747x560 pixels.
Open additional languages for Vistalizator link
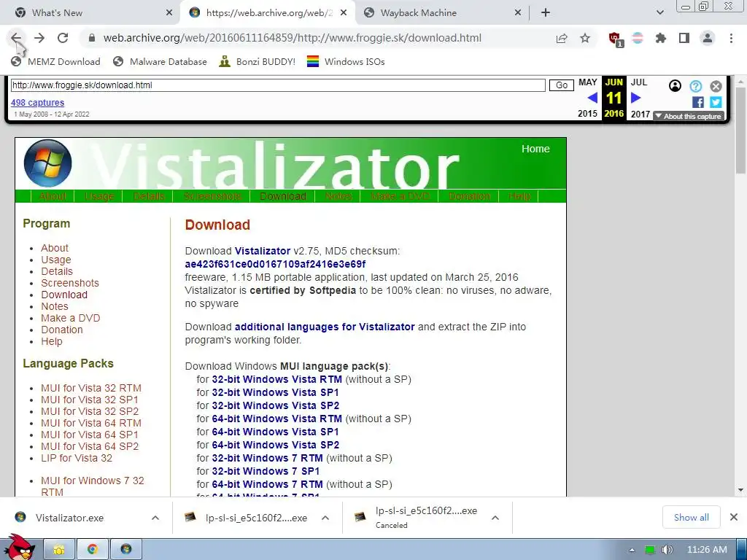point(325,327)
